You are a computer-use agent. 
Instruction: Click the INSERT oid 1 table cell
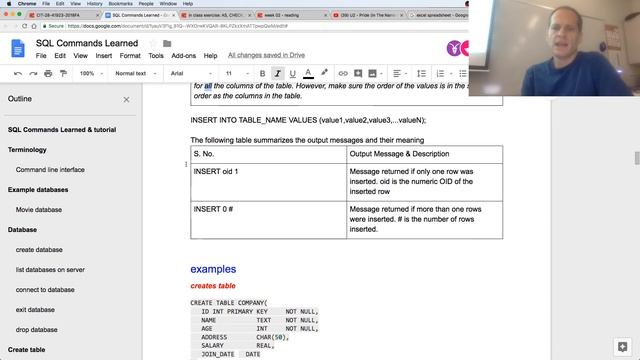click(268, 182)
